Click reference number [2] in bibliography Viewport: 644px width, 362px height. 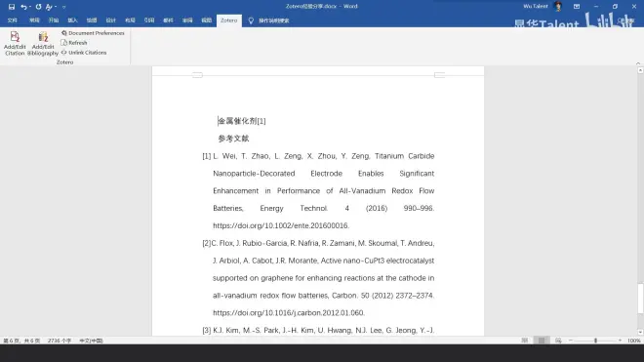[x=206, y=243]
